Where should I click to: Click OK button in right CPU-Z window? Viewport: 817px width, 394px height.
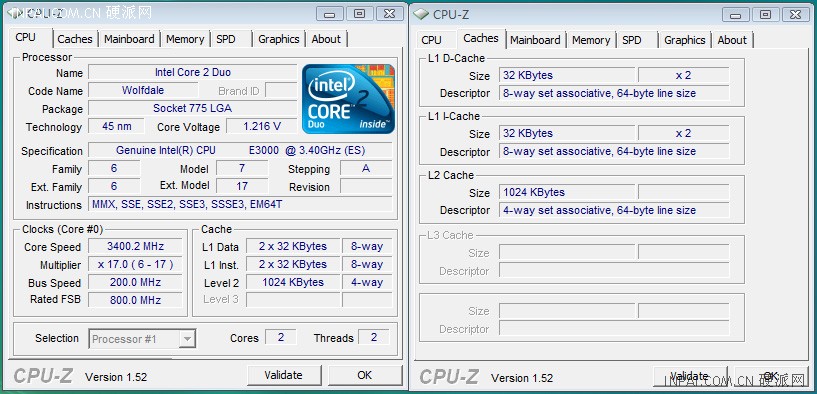coord(770,376)
